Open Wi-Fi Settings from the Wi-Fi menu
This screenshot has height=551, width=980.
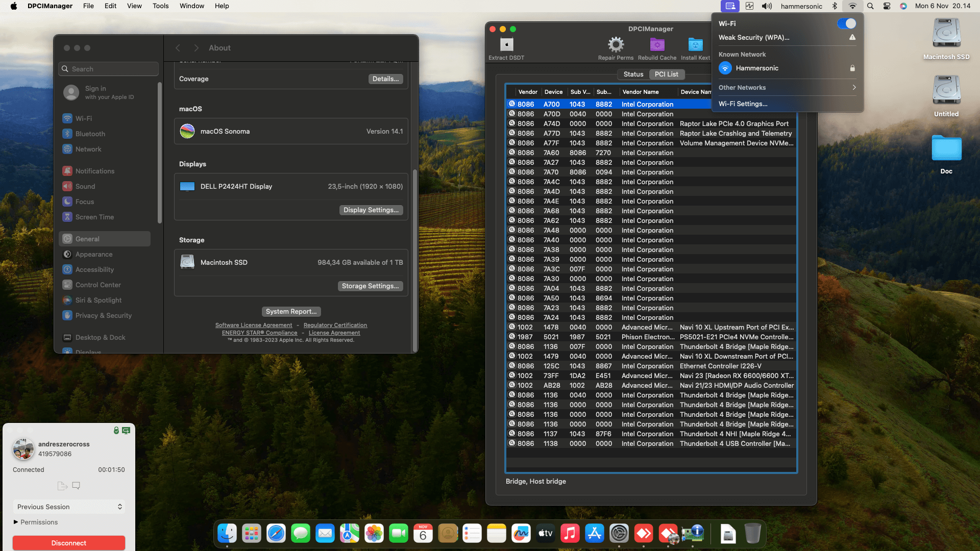coord(743,104)
